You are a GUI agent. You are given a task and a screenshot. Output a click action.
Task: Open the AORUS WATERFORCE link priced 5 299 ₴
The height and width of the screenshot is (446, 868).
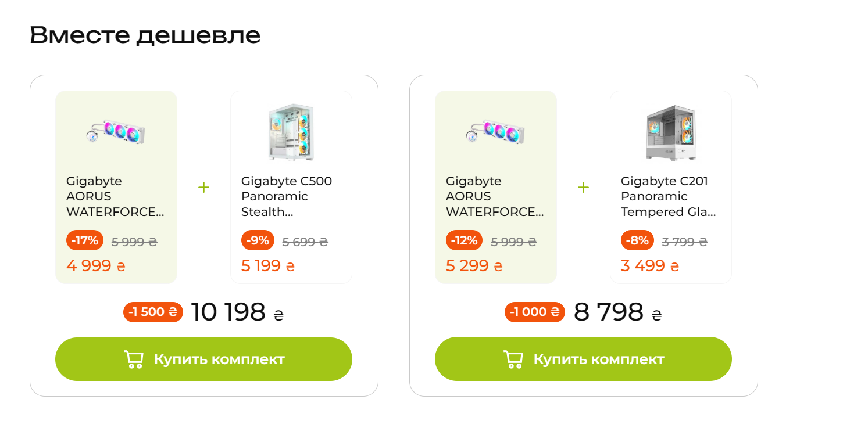[495, 196]
